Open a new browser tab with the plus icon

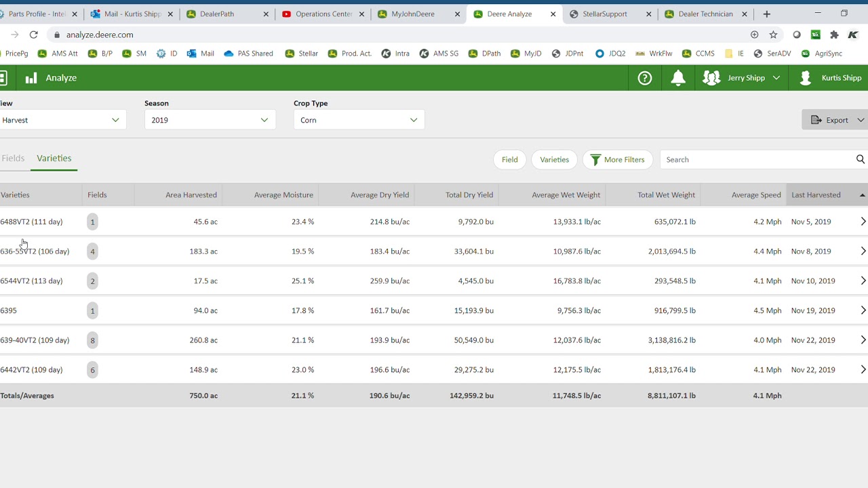[767, 14]
